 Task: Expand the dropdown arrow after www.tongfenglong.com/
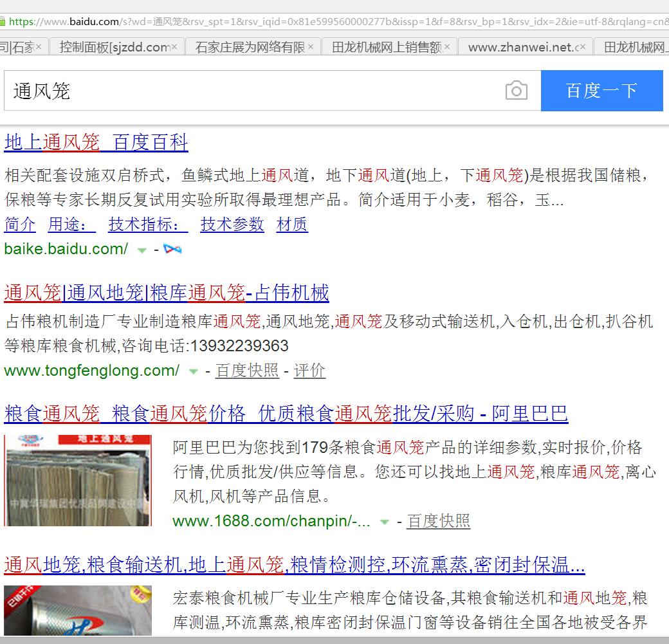pos(193,372)
